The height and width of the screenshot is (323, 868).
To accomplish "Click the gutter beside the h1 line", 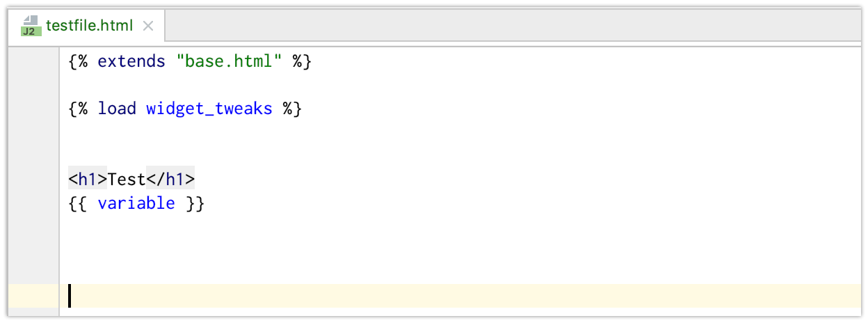I will [x=33, y=180].
